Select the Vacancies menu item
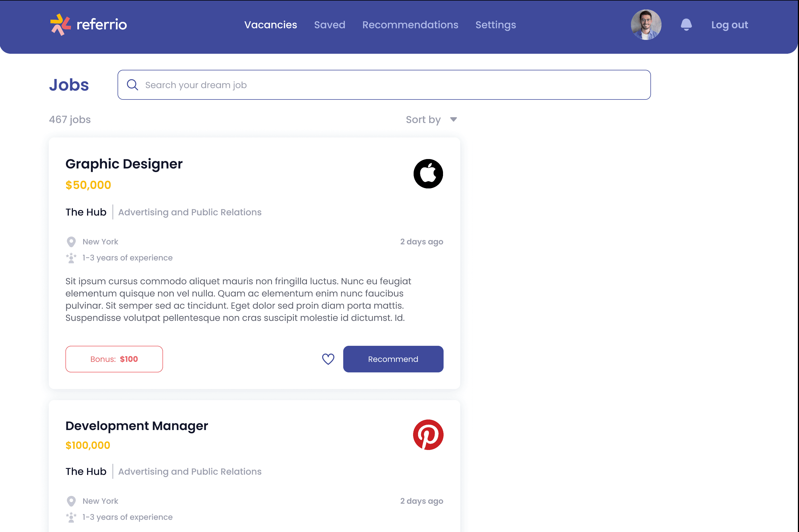The height and width of the screenshot is (532, 799). click(x=271, y=24)
